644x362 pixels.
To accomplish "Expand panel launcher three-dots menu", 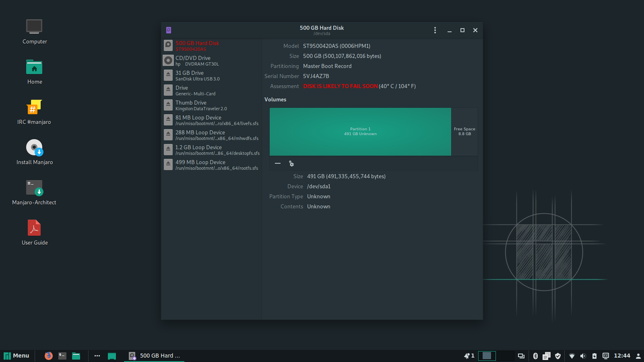I will [x=97, y=355].
